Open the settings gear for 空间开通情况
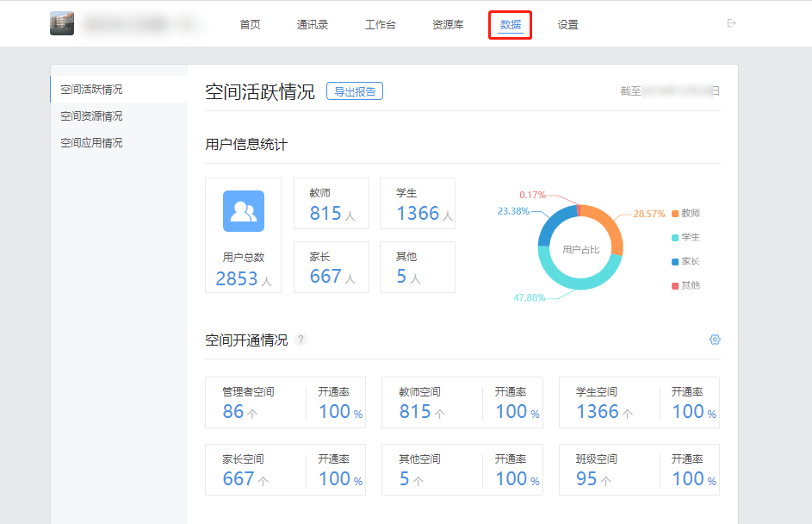The height and width of the screenshot is (524, 812). [715, 340]
